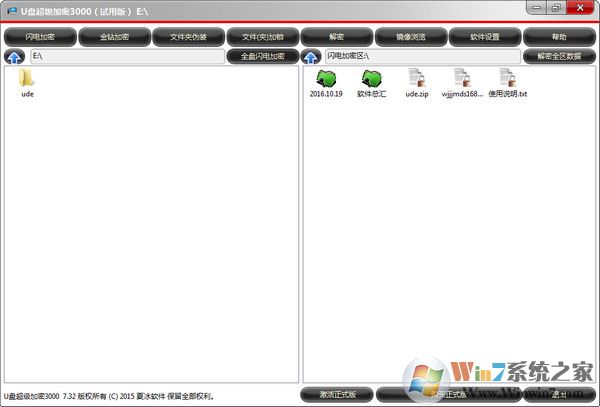
Task: Close the U盘超级加密3000 window
Action: [x=580, y=7]
